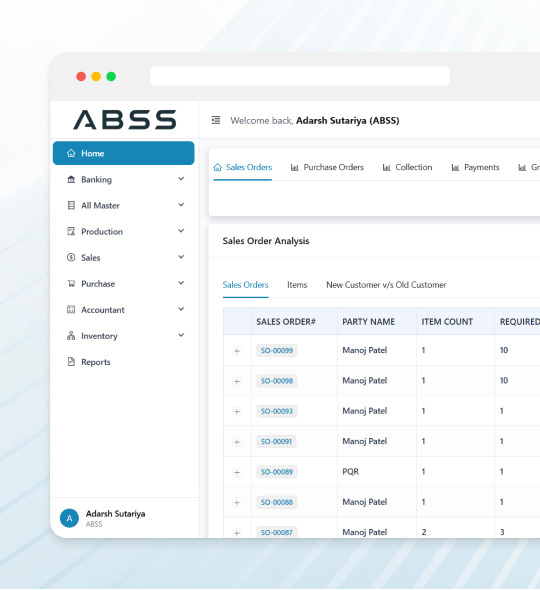The image size is (540, 590).
Task: Switch to the Items sub-tab
Action: [297, 285]
